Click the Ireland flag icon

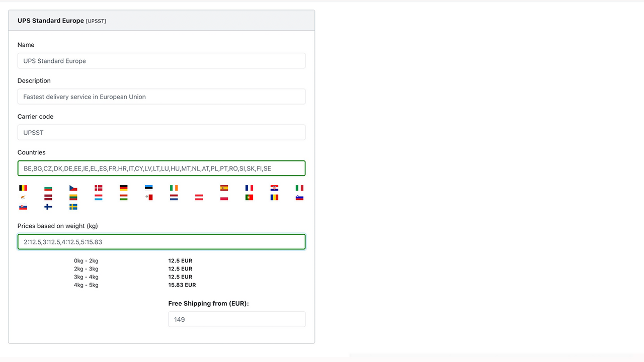[x=174, y=188]
